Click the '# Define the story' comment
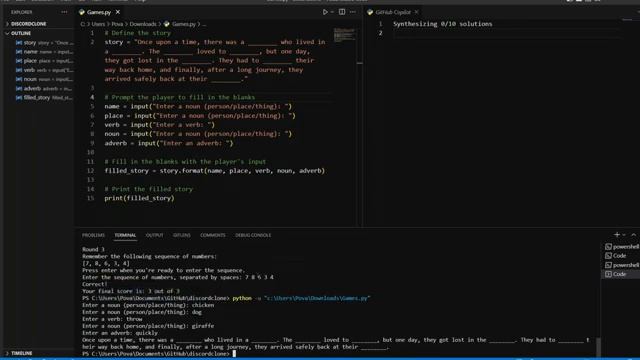Screen dimensions: 640x360 [138, 33]
